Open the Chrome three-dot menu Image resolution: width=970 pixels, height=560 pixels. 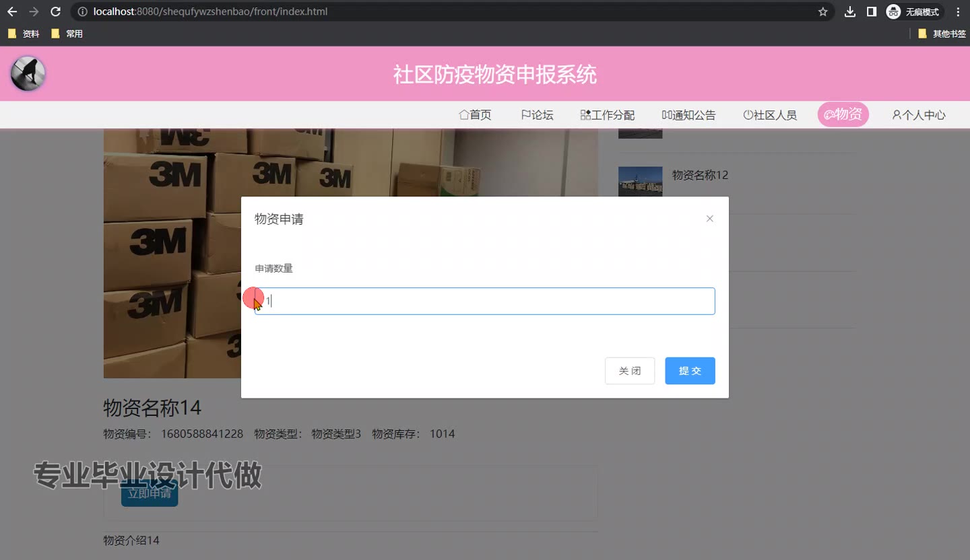point(958,11)
